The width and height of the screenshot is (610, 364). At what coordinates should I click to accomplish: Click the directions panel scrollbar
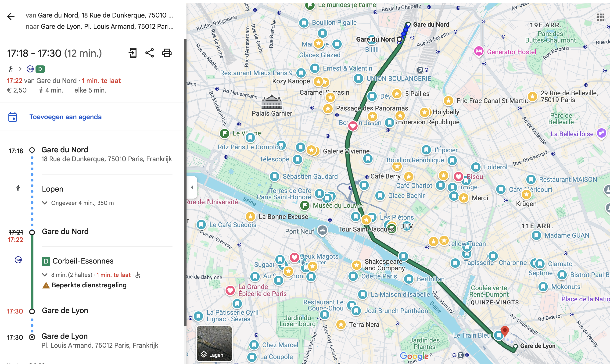point(185,183)
